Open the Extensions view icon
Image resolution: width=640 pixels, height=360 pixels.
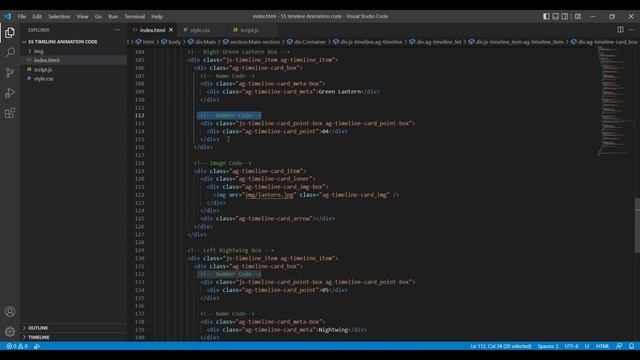[10, 113]
